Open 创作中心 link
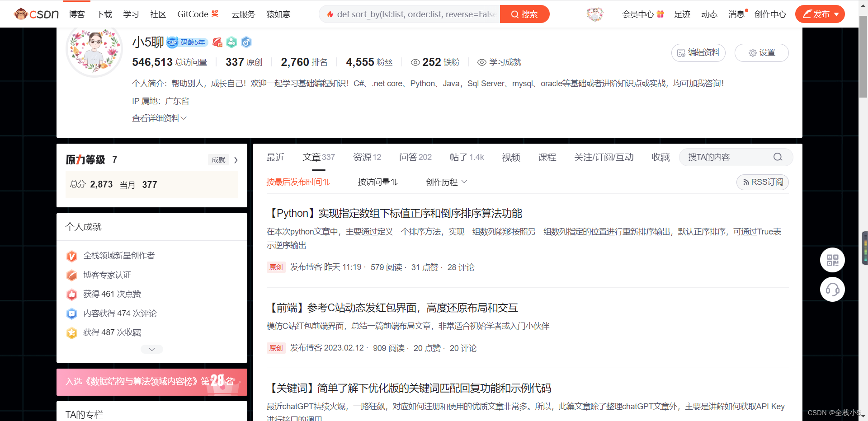Image resolution: width=868 pixels, height=421 pixels. click(770, 14)
